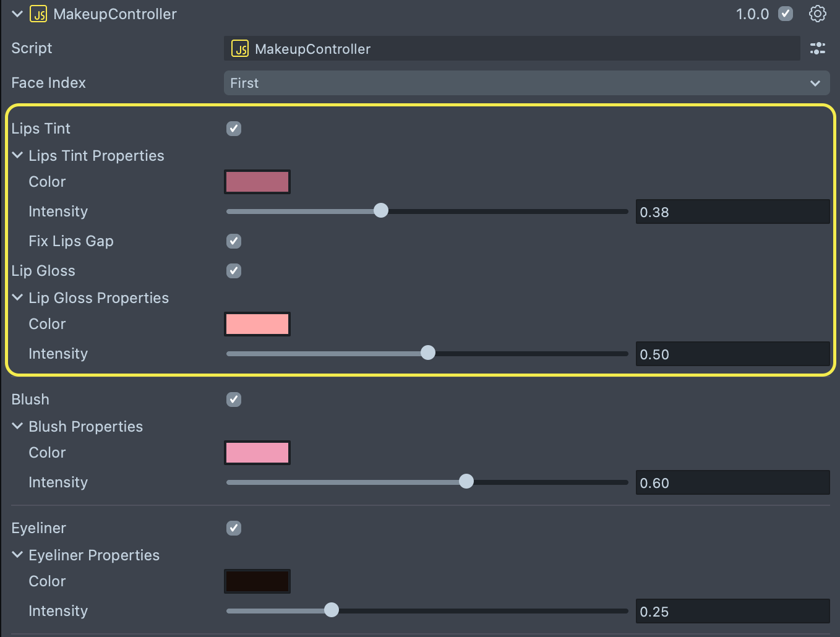
Task: Click the Eyeliner intensity value field
Action: tap(732, 612)
